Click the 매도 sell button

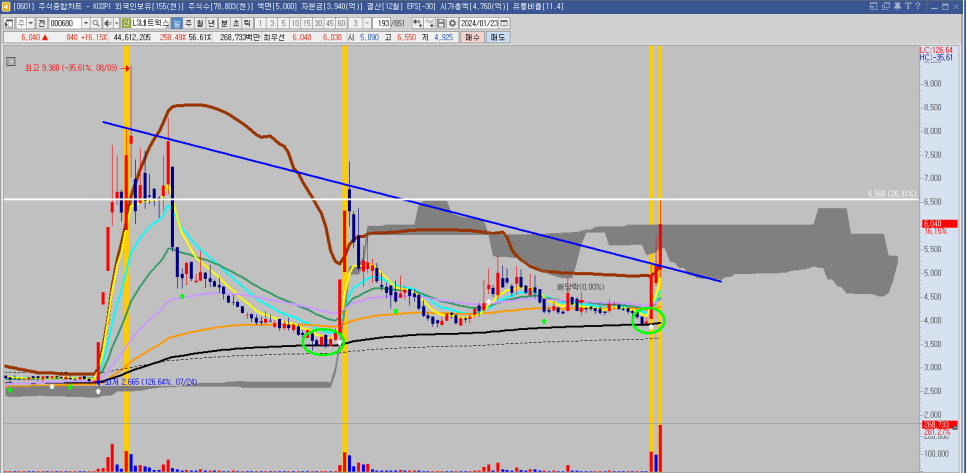point(497,37)
